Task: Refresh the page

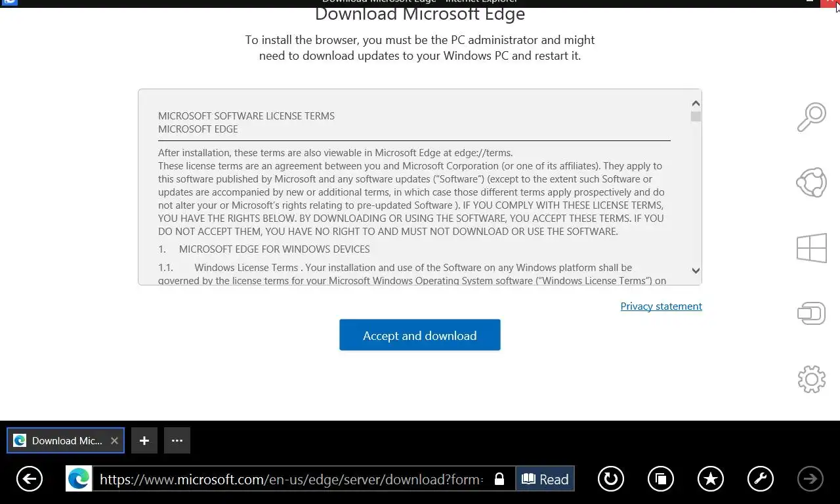Action: pyautogui.click(x=610, y=479)
